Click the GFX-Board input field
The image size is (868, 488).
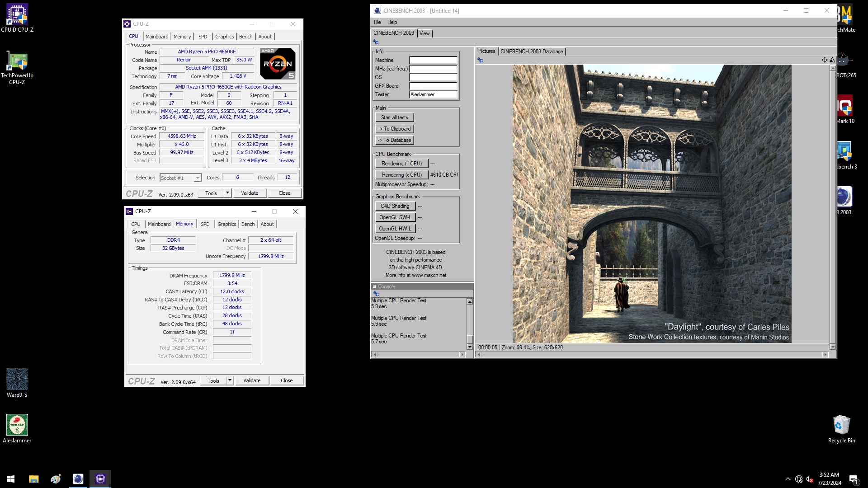click(x=433, y=86)
